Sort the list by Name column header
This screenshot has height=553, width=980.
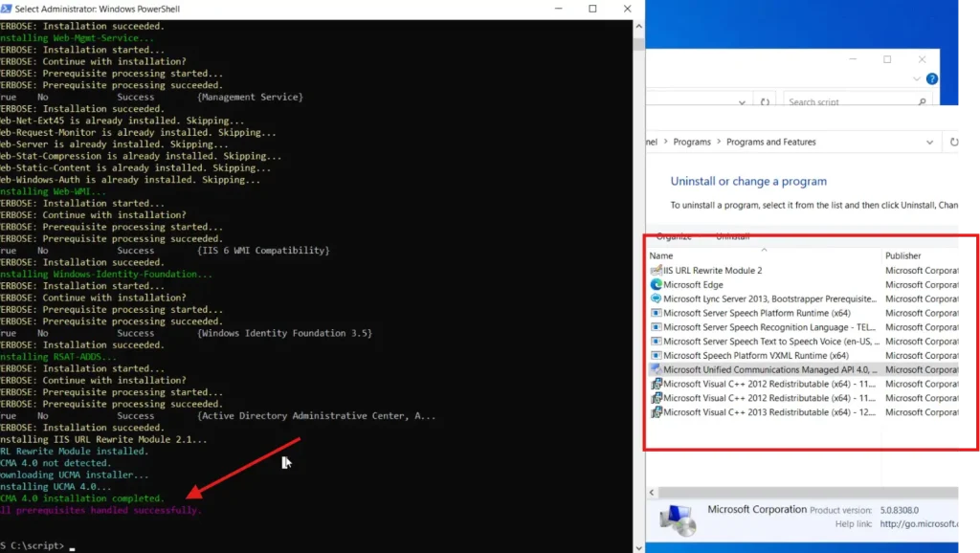[x=661, y=255]
